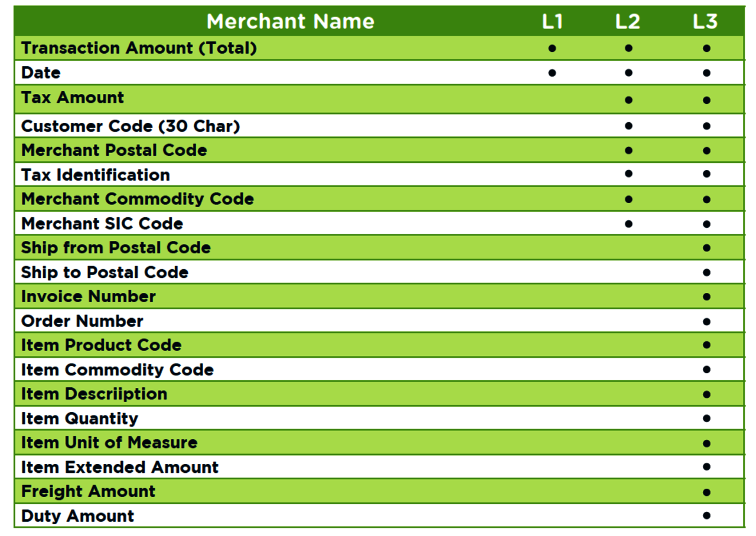The height and width of the screenshot is (536, 756).
Task: Select the L3 column header
Action: click(705, 22)
